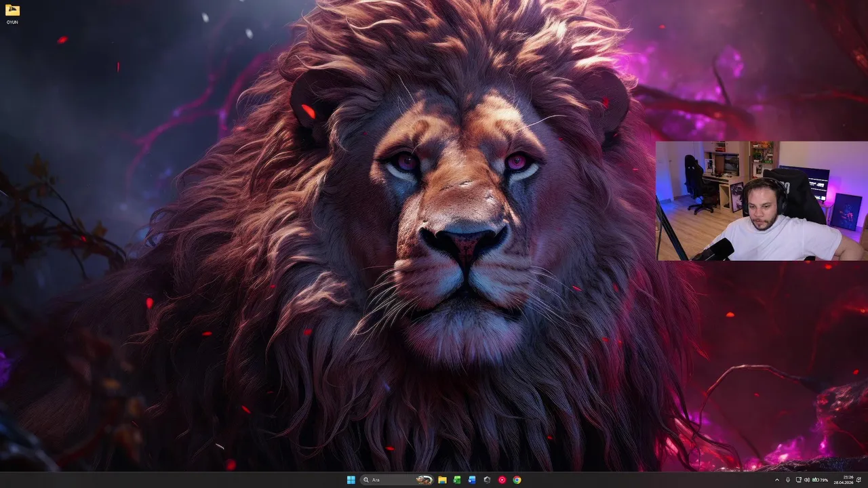
Task: Click the microphone tray icon
Action: [x=788, y=480]
